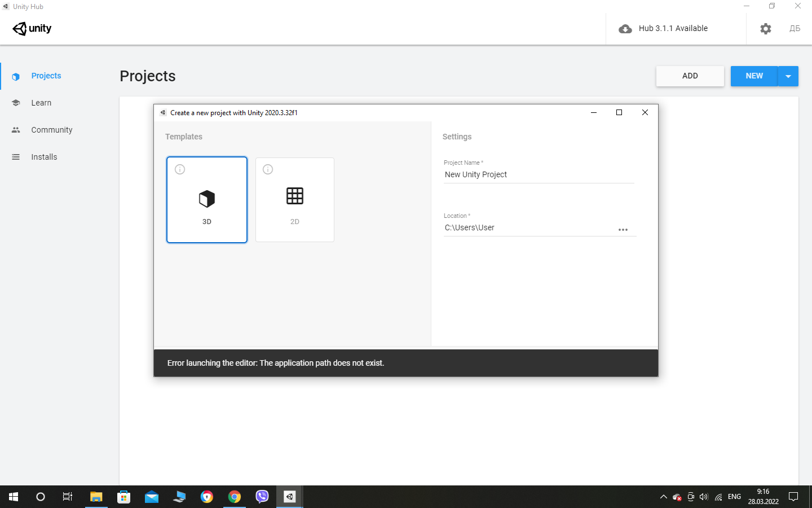Open the clock and date 28.03.2022
812x508 pixels.
coord(764,497)
